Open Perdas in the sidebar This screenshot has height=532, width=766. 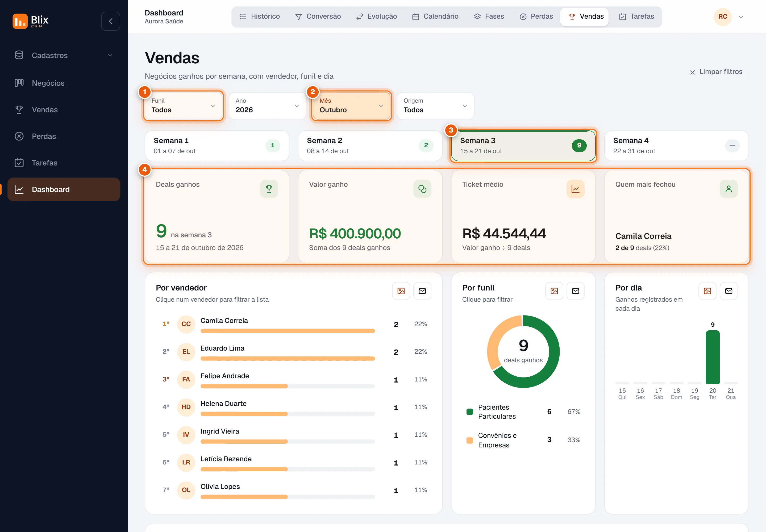click(x=64, y=136)
